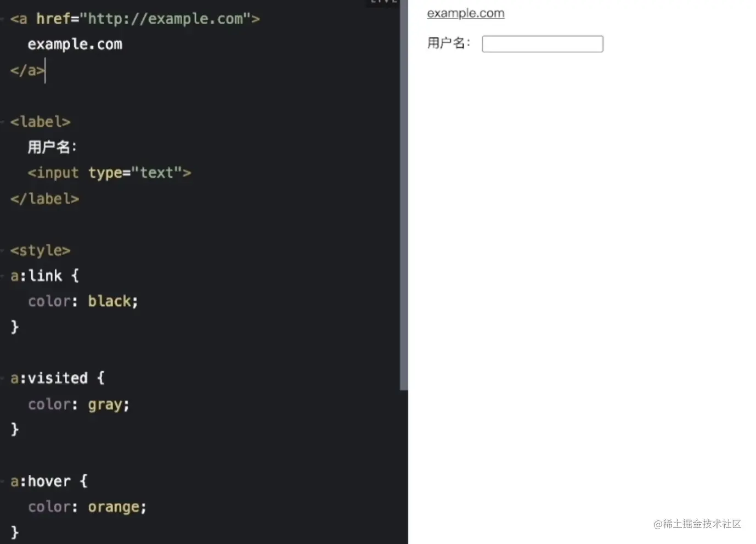Image resolution: width=756 pixels, height=544 pixels.
Task: Click the editor vertical scrollbar
Action: (404, 195)
